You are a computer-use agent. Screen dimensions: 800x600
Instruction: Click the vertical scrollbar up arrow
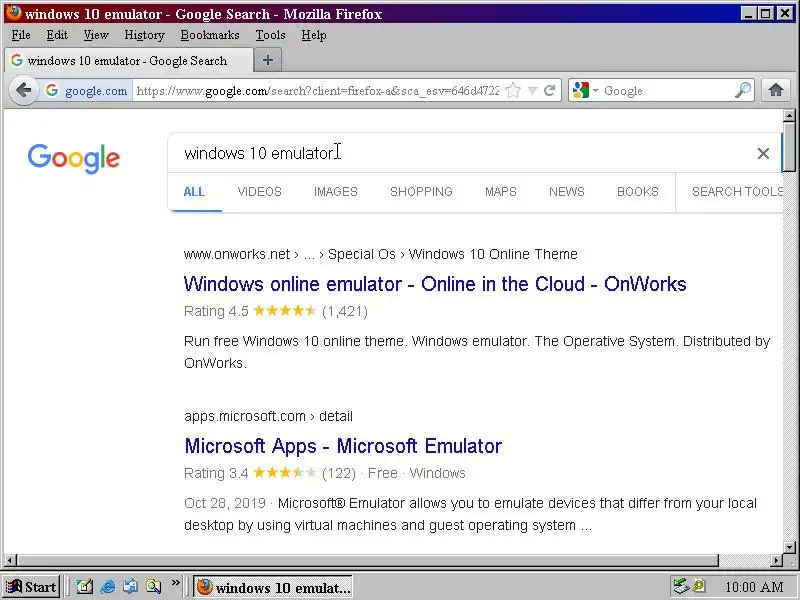(789, 116)
